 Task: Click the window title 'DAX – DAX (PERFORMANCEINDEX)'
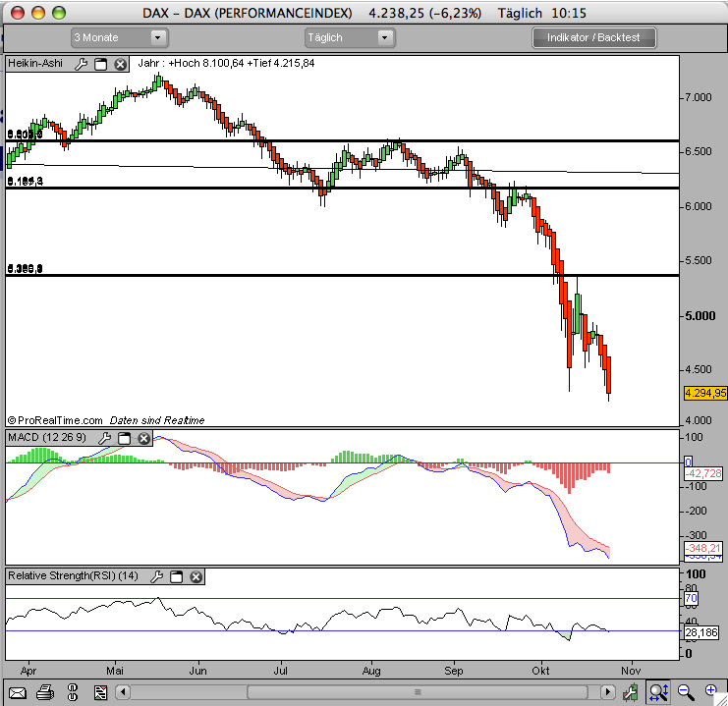click(x=247, y=13)
